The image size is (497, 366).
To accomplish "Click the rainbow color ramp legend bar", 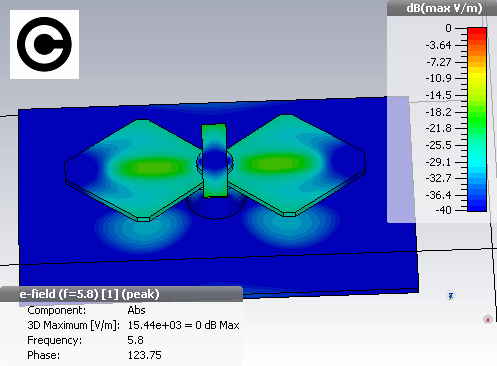I will coord(477,119).
